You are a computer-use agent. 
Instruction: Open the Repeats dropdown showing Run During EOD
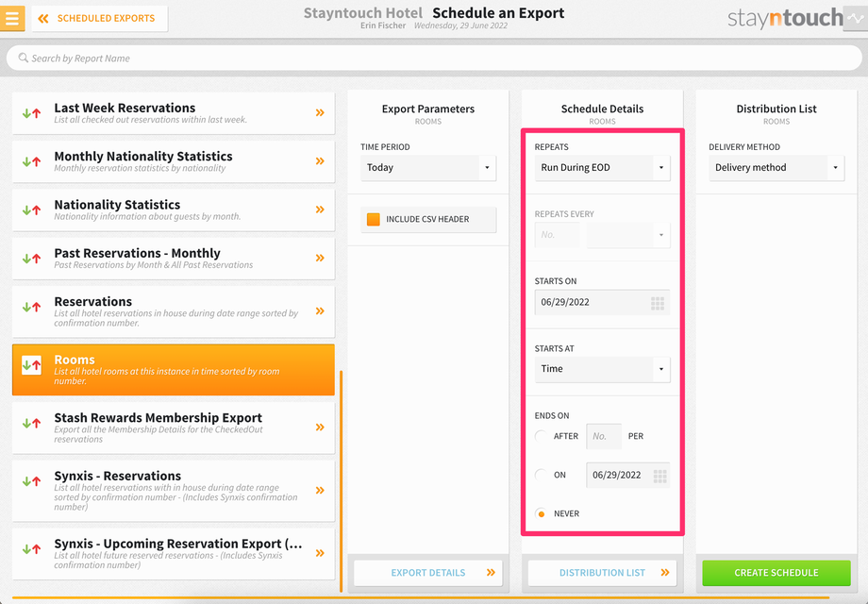click(x=602, y=168)
